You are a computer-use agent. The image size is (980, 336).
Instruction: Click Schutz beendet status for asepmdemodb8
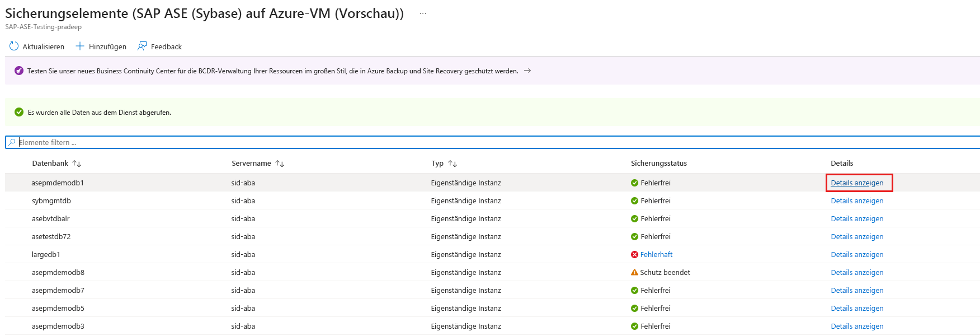tap(665, 272)
